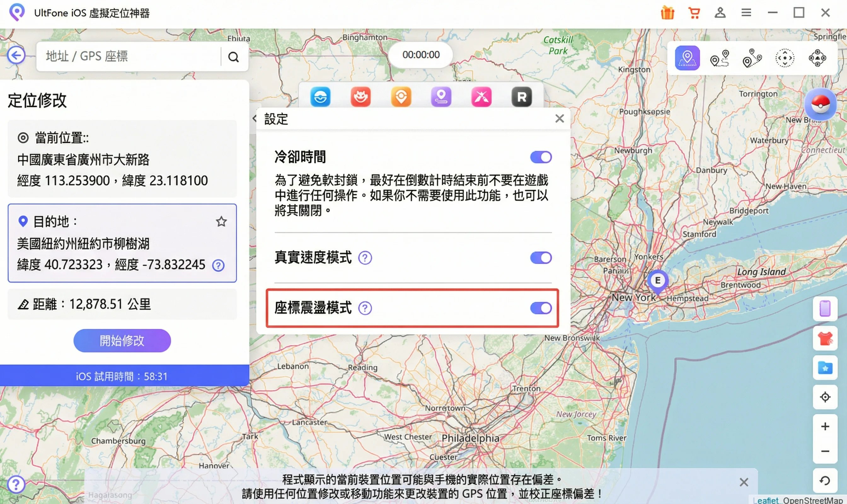
Task: Open the user account menu
Action: tap(720, 13)
